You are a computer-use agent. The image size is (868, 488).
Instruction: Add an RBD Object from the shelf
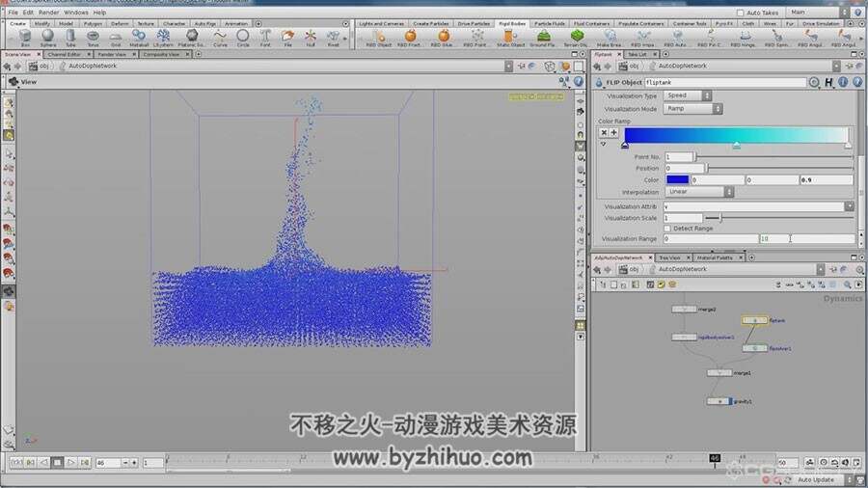(x=379, y=38)
